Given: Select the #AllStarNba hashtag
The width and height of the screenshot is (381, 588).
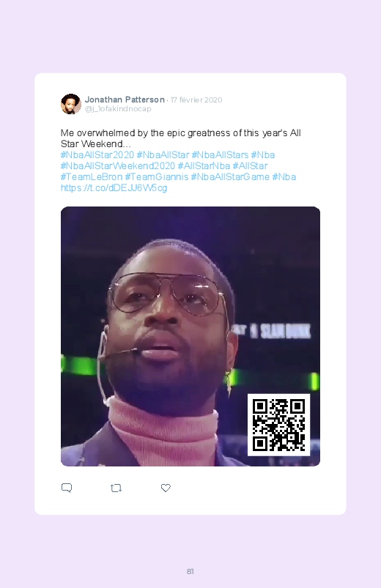Looking at the screenshot, I should point(204,165).
